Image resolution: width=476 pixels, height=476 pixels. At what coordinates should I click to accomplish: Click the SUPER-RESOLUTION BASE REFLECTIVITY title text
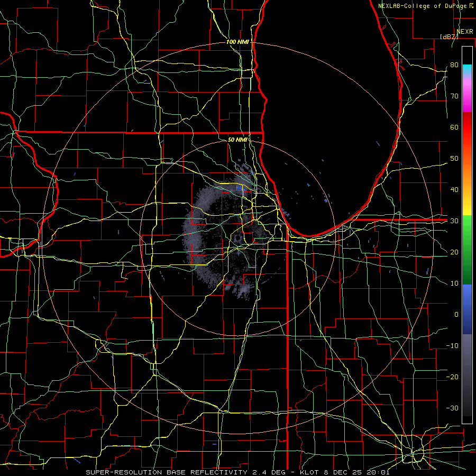(x=167, y=472)
